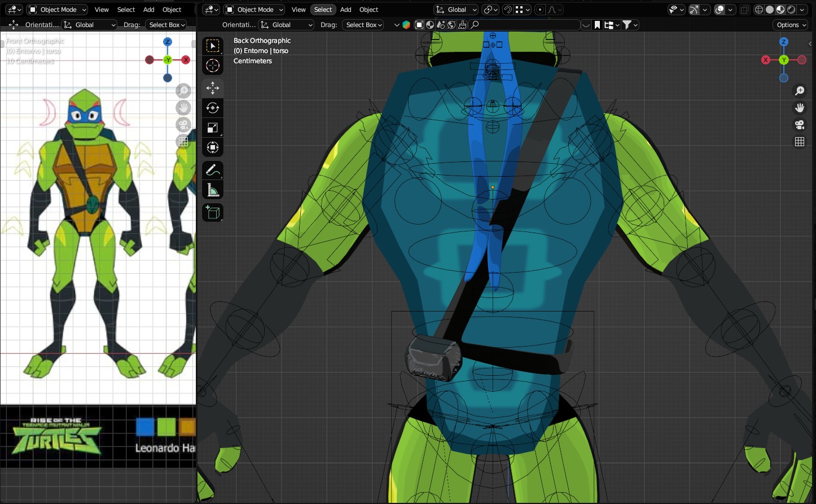Open Object menu in right viewport
Viewport: 816px width, 504px height.
coord(368,10)
